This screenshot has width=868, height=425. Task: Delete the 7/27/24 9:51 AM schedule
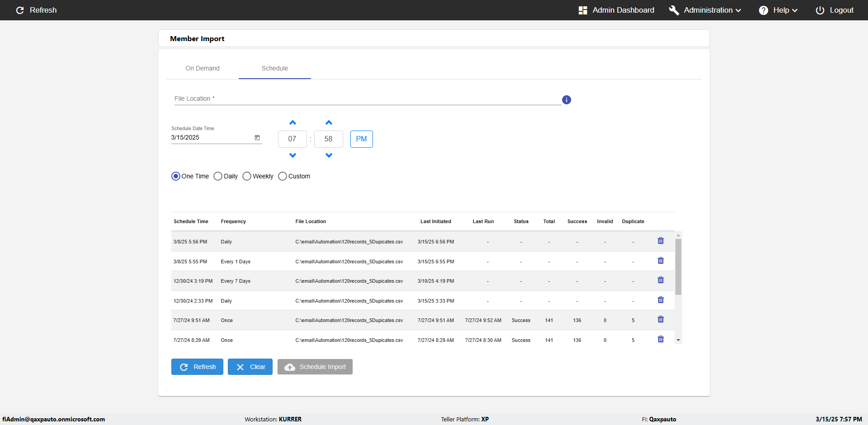[x=660, y=319]
